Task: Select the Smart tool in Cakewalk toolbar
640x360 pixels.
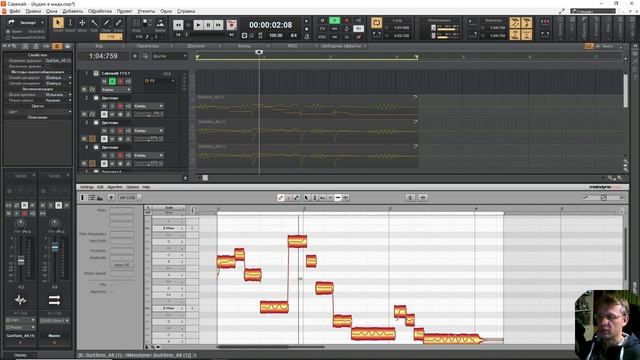Action: [58, 23]
